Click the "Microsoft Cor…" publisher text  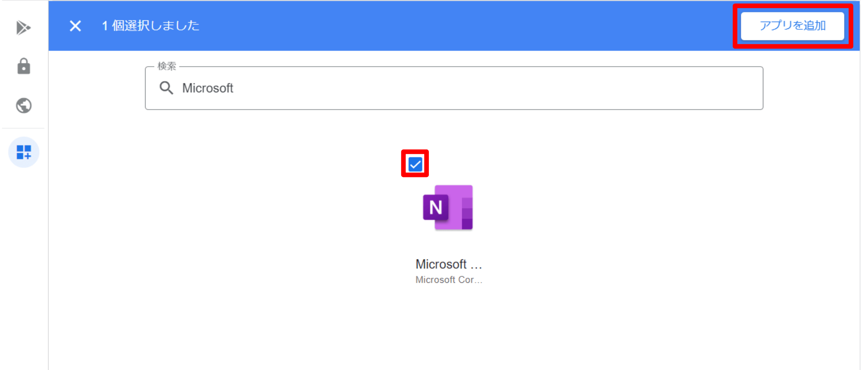[x=449, y=280]
